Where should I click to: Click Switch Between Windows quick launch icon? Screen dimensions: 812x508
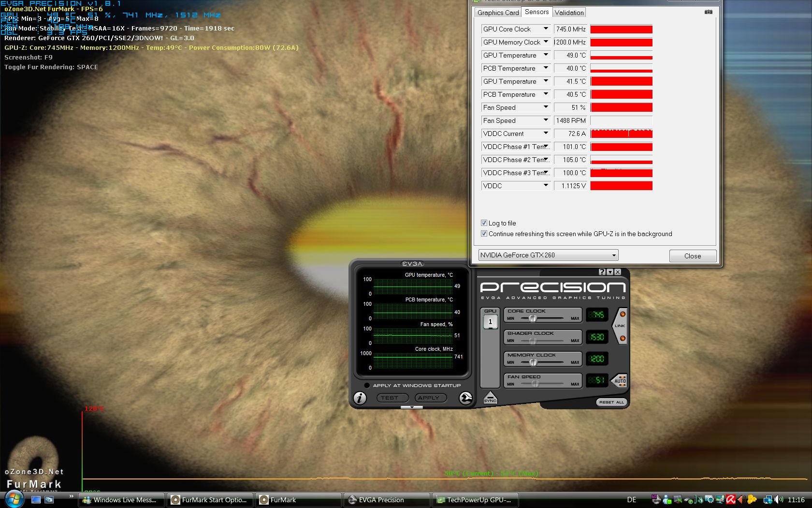(x=49, y=500)
